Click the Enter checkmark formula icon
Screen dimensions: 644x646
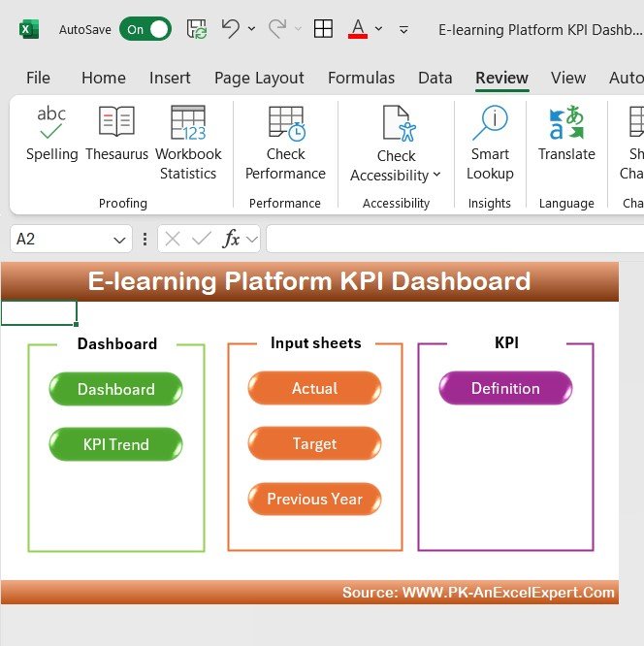click(x=202, y=239)
